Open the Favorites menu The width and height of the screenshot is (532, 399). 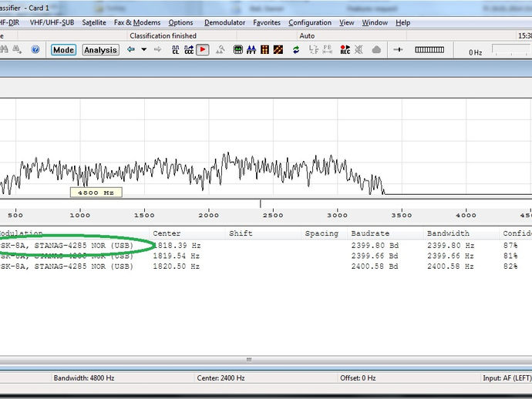pos(267,22)
